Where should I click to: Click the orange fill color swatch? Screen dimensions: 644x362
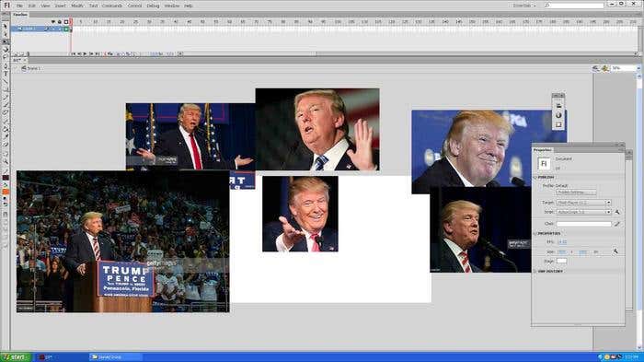(6, 193)
